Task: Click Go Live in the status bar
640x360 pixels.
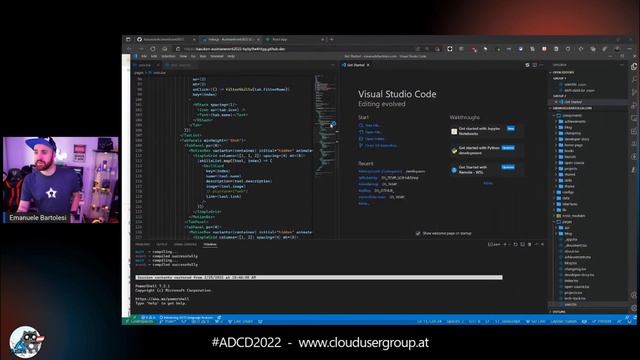Action: [536, 322]
